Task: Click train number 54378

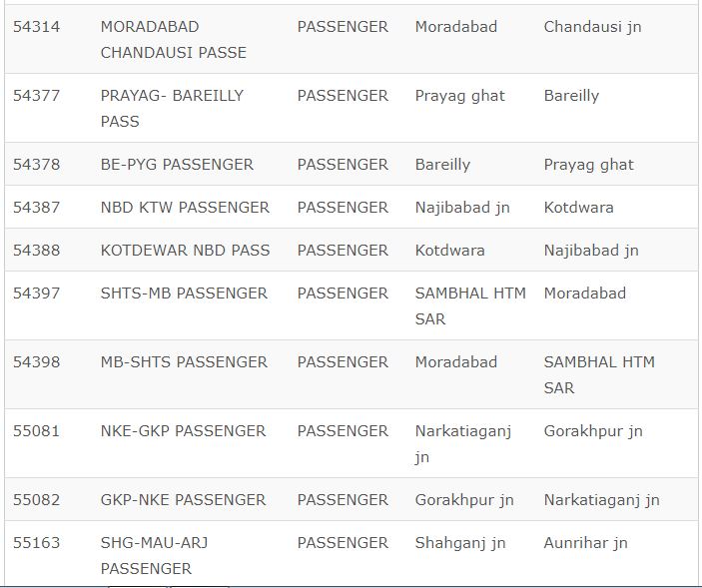Action: pos(36,165)
